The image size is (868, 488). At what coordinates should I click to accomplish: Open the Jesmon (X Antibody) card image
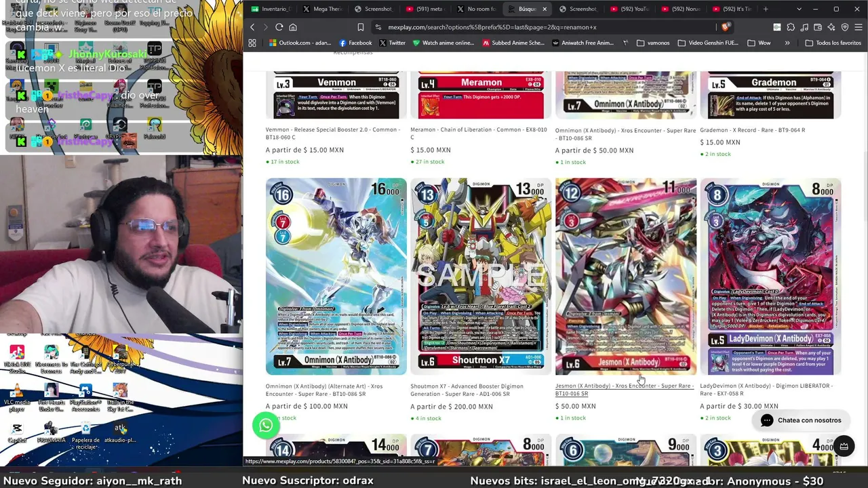[626, 277]
